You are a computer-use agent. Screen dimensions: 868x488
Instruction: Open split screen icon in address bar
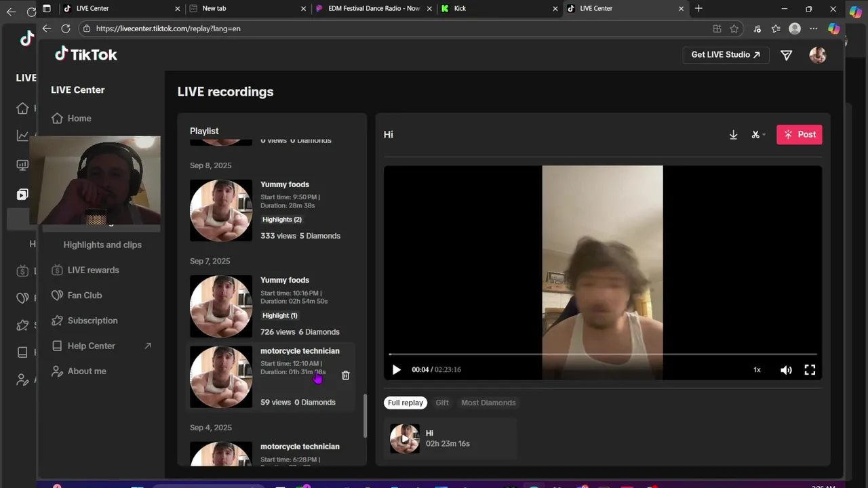coord(717,28)
